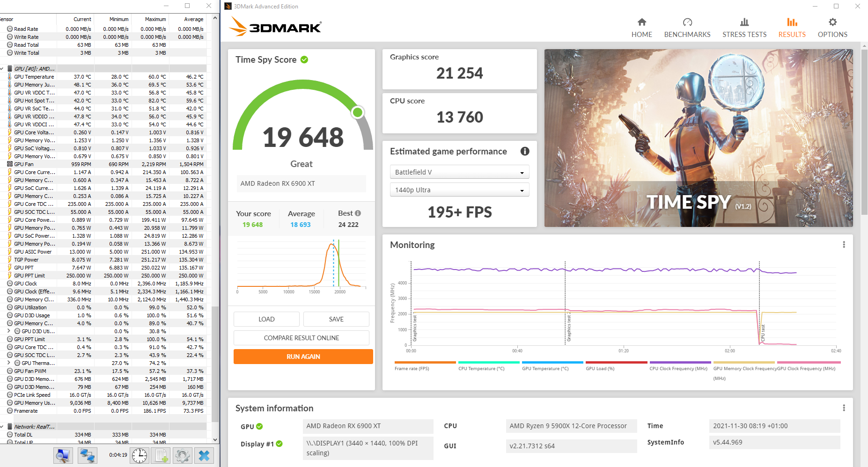Open the HOME tab in 3DMark
868x467 pixels.
[641, 28]
